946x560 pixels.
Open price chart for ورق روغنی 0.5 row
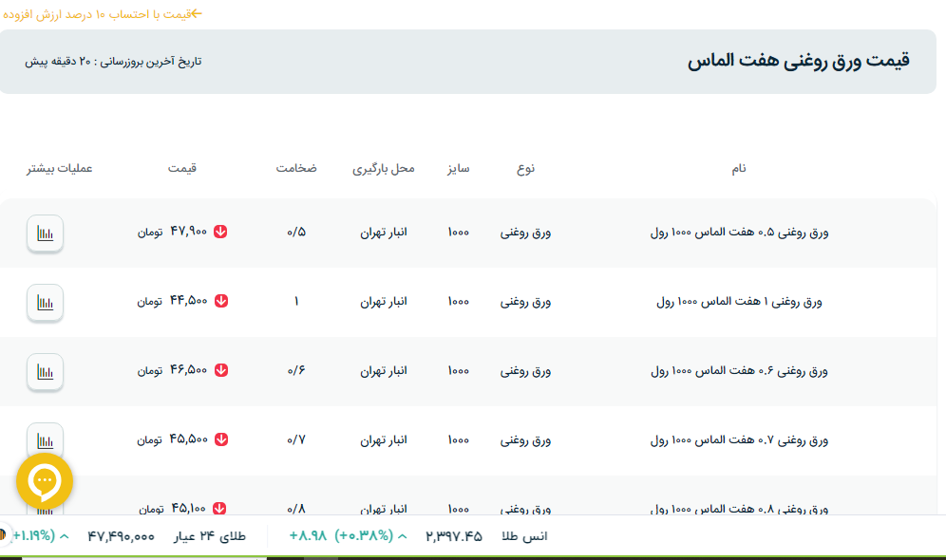tap(45, 233)
